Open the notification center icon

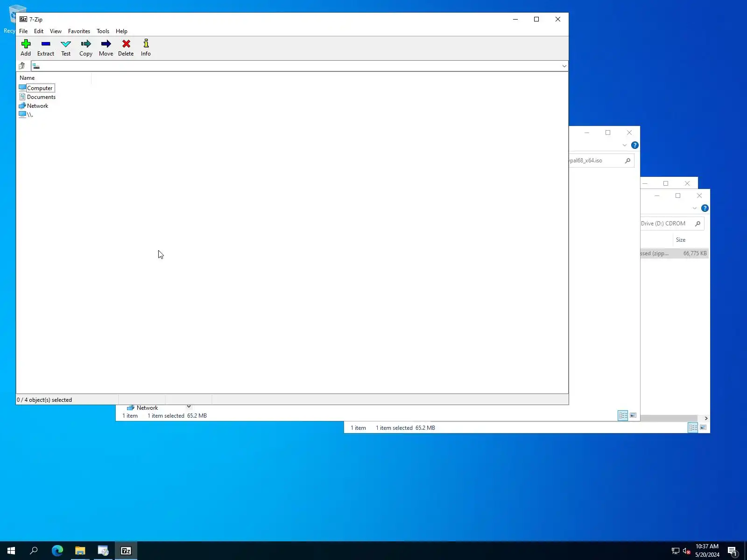click(733, 551)
